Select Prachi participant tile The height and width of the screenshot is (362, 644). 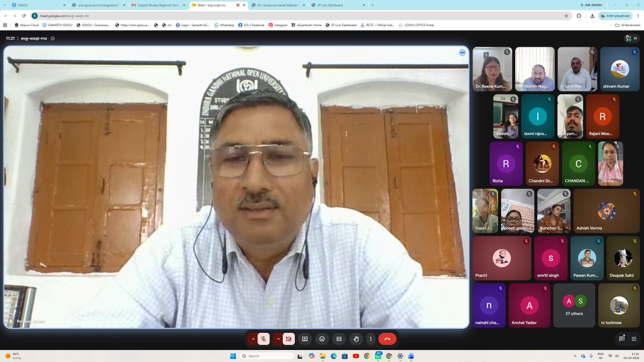(x=502, y=258)
